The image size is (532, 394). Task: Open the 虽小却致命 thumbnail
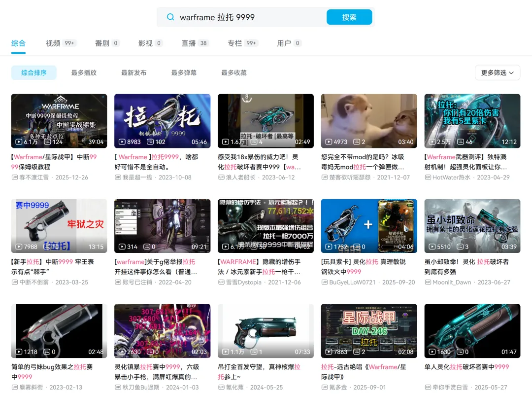pyautogui.click(x=472, y=226)
